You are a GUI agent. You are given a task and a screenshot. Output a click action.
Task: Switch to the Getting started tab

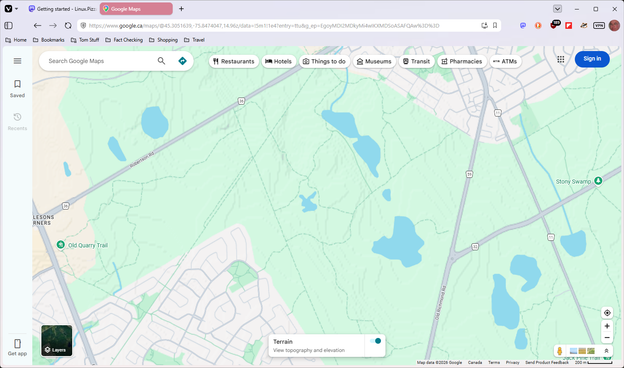(62, 9)
